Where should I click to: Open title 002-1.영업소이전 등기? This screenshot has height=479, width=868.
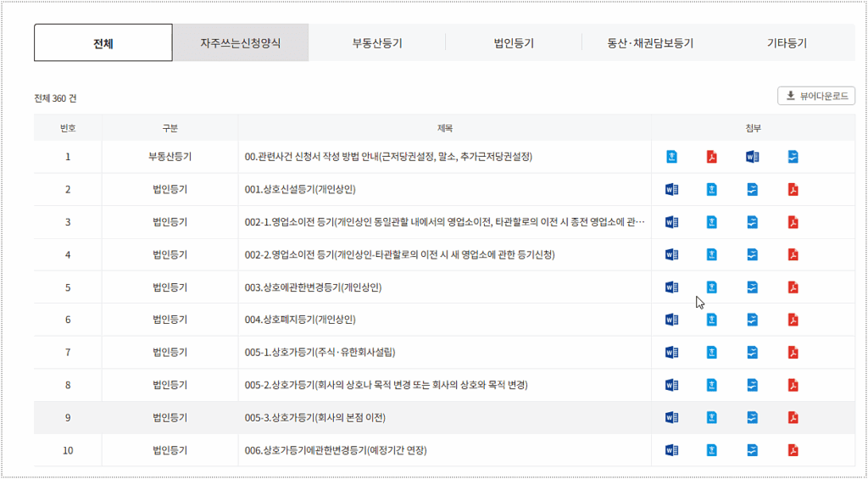coord(444,223)
